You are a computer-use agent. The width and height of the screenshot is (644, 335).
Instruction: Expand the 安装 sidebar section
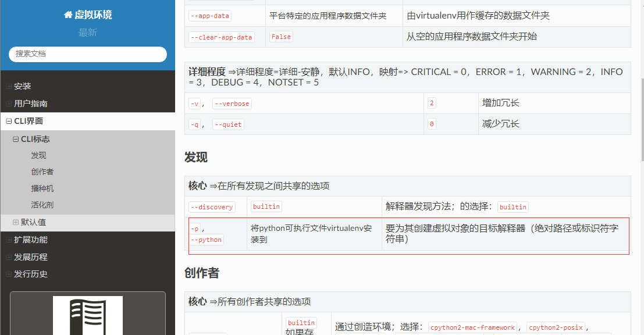coord(9,86)
